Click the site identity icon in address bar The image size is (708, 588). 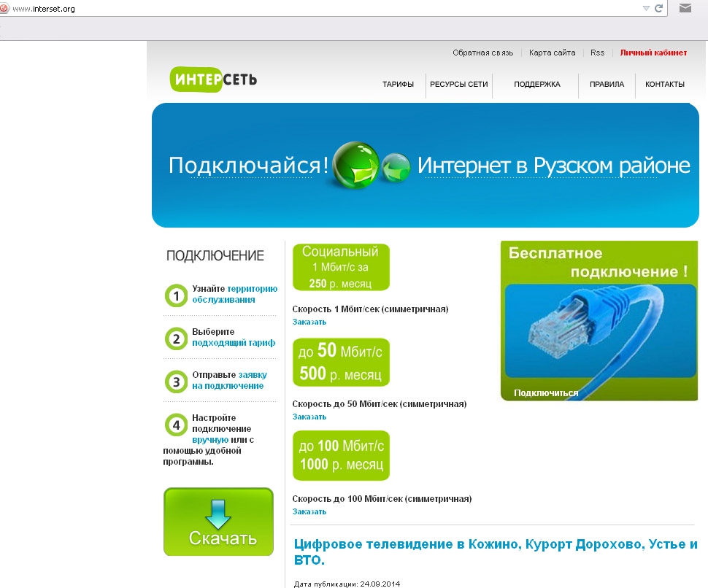[x=4, y=9]
